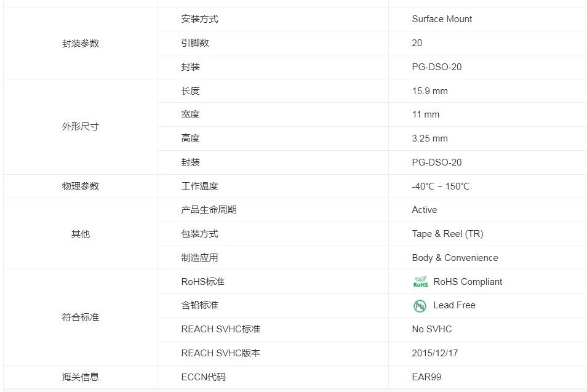Select the 2015/12/17 REACH version date
Image resolution: width=587 pixels, height=392 pixels.
pyautogui.click(x=434, y=353)
